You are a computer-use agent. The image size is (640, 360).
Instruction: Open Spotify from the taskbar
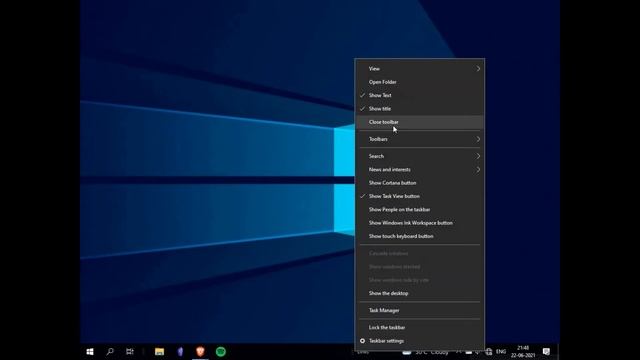pyautogui.click(x=221, y=351)
